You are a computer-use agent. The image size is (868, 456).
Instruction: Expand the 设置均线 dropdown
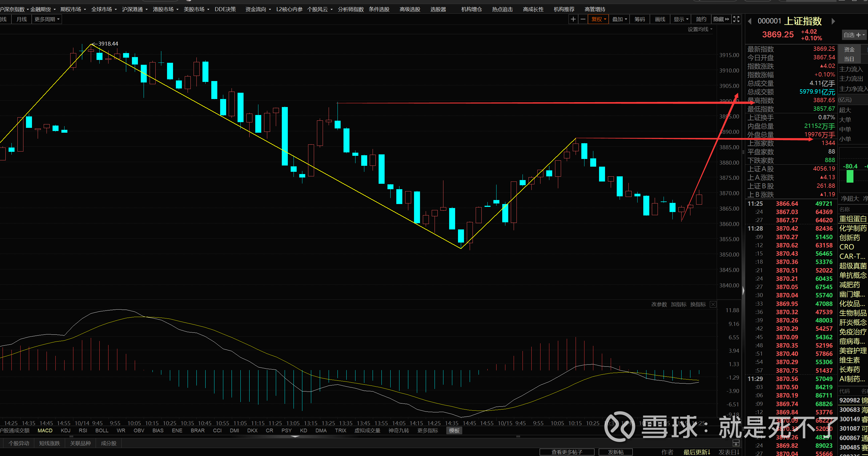(700, 29)
